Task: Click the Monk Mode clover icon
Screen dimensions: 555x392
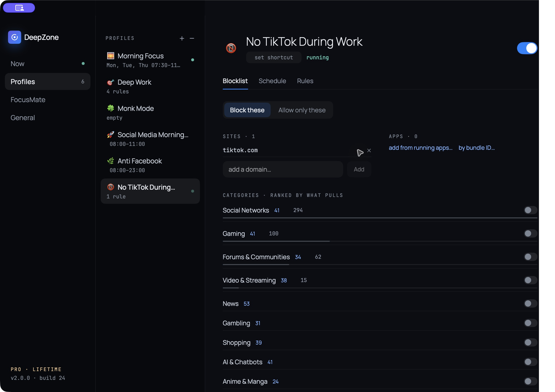Action: [111, 108]
